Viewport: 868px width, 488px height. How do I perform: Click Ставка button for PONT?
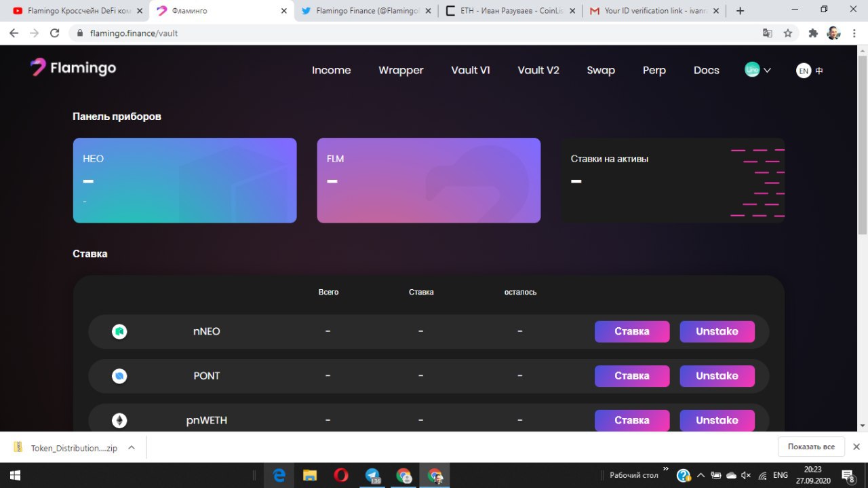click(632, 376)
